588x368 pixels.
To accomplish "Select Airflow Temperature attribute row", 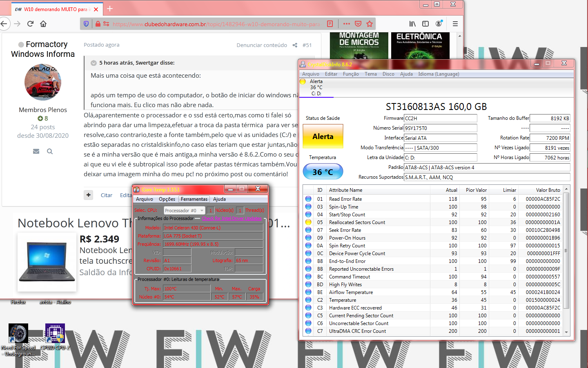I will point(433,292).
